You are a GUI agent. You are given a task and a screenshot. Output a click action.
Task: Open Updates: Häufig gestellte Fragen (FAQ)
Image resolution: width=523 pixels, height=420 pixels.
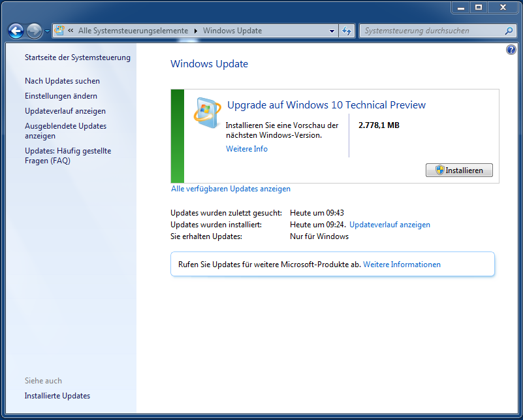(68, 156)
